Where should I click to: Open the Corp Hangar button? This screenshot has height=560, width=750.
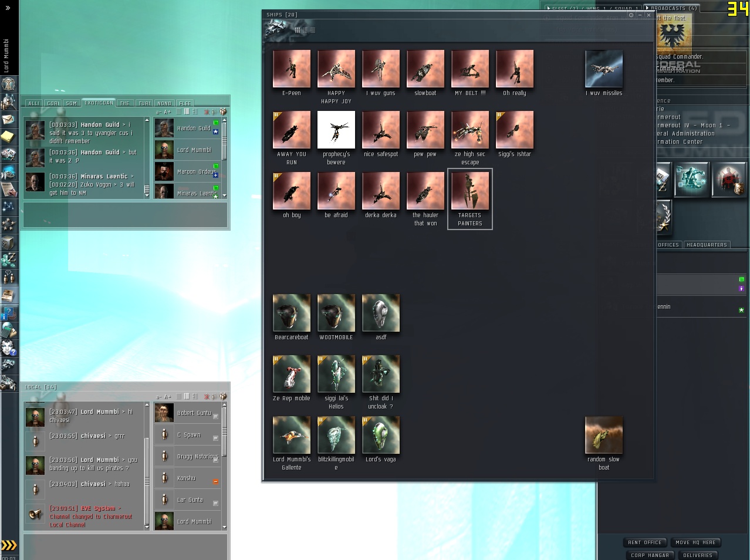(x=650, y=555)
